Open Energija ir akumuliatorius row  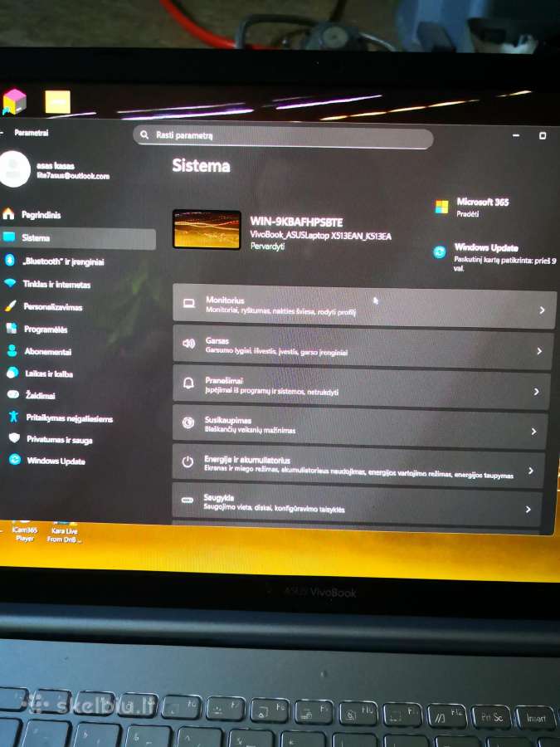358,466
